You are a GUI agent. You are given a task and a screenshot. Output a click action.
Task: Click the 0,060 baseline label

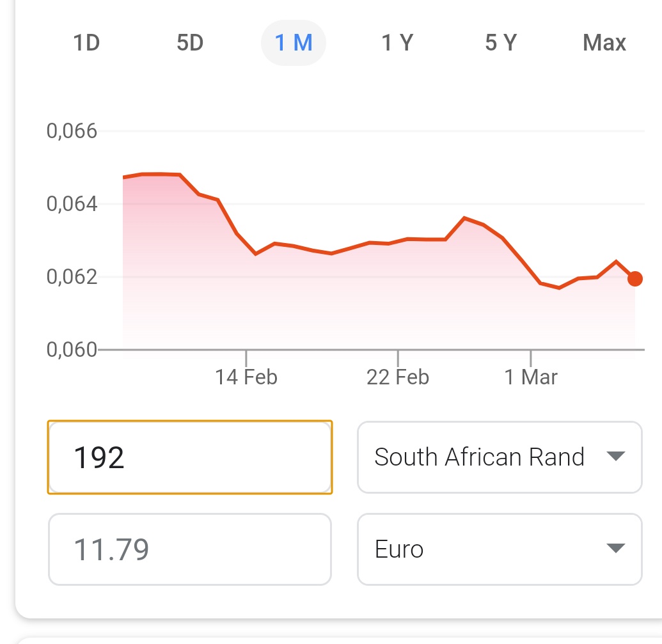point(70,349)
